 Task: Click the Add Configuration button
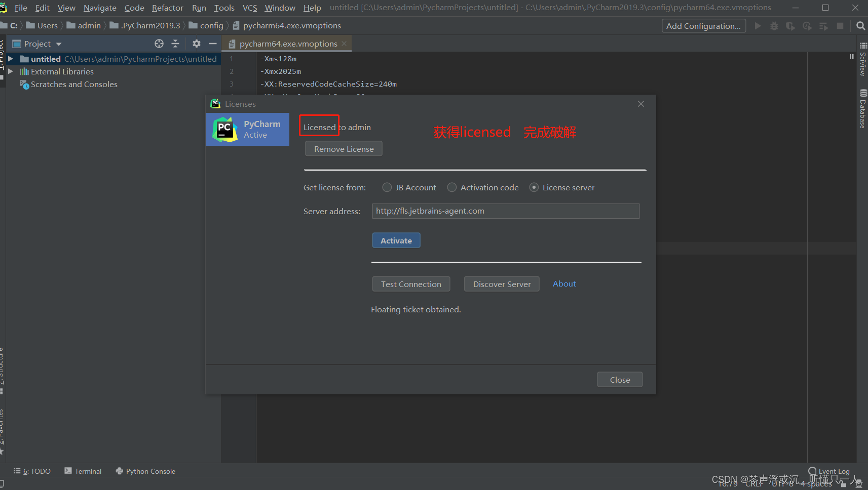703,26
